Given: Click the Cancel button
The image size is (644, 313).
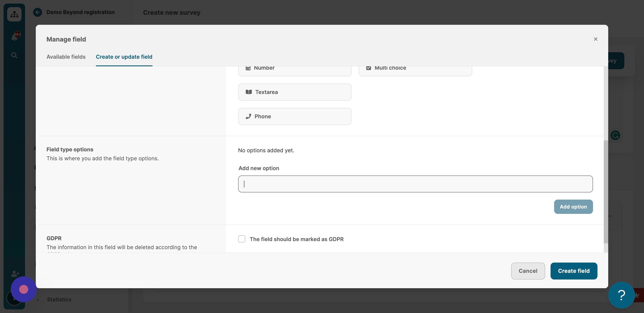Looking at the screenshot, I should point(528,271).
